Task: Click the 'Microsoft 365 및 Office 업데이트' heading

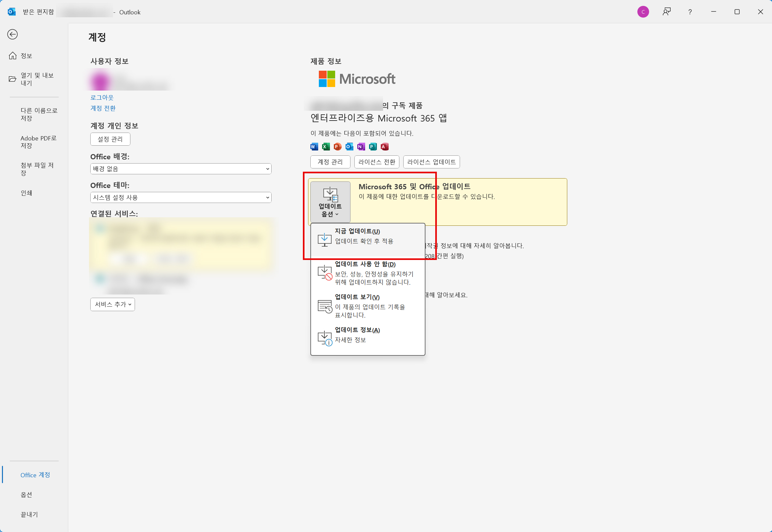Action: (x=414, y=187)
